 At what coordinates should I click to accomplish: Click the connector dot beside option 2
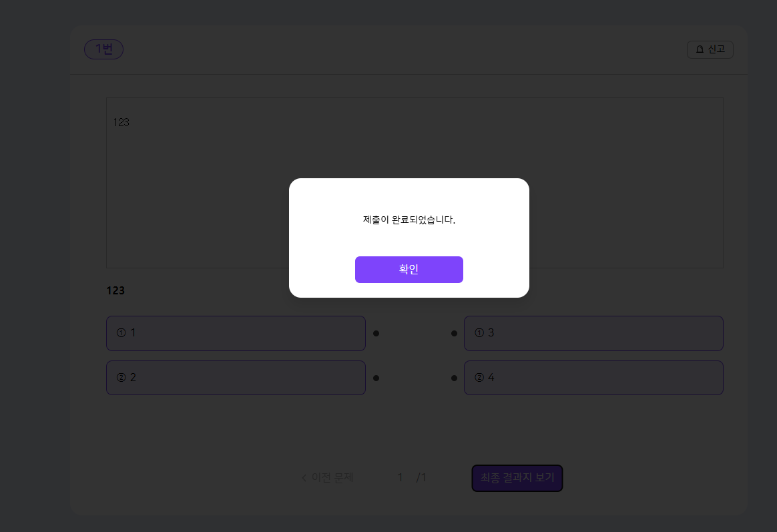(376, 378)
